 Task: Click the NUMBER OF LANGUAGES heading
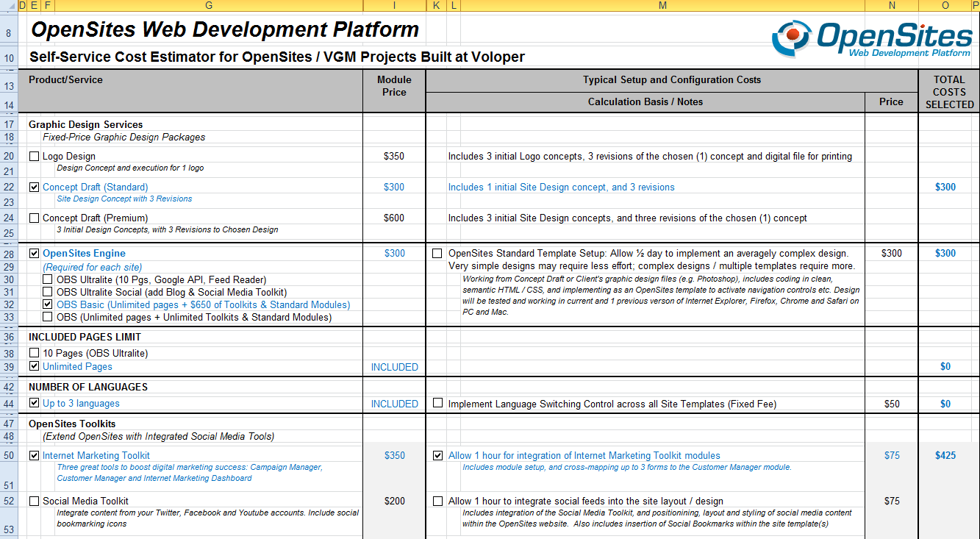click(x=88, y=388)
